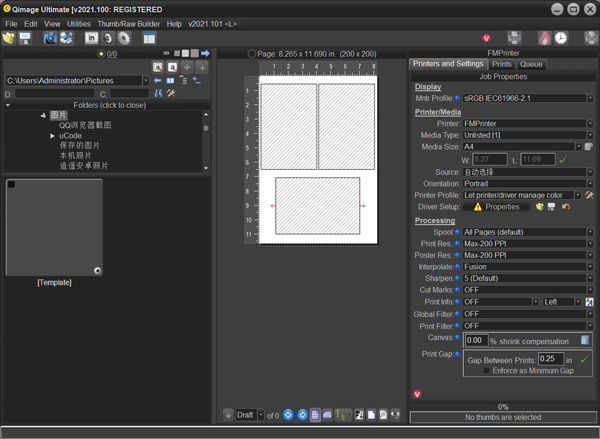This screenshot has height=439, width=600.
Task: Click the flame icon in top toolbar
Action: tap(545, 38)
